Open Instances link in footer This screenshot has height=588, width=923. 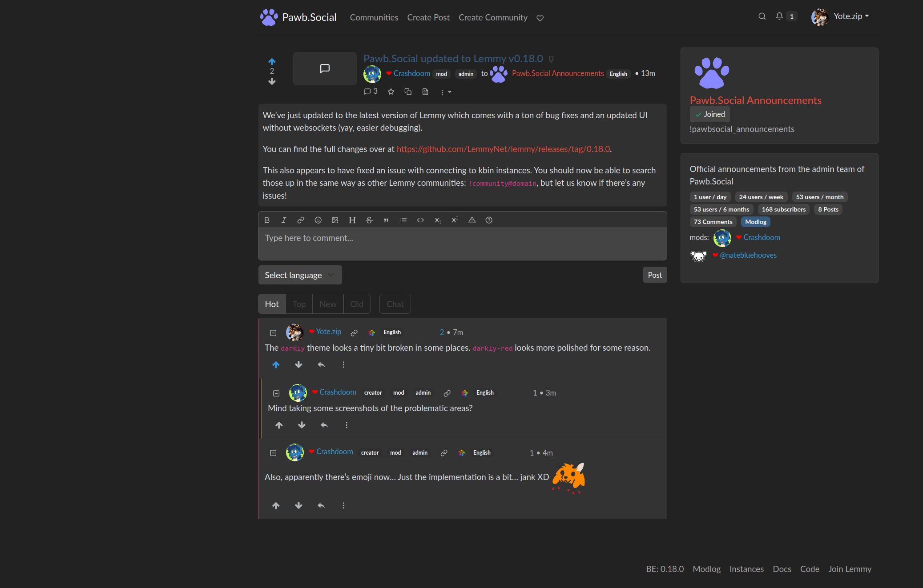(x=746, y=569)
